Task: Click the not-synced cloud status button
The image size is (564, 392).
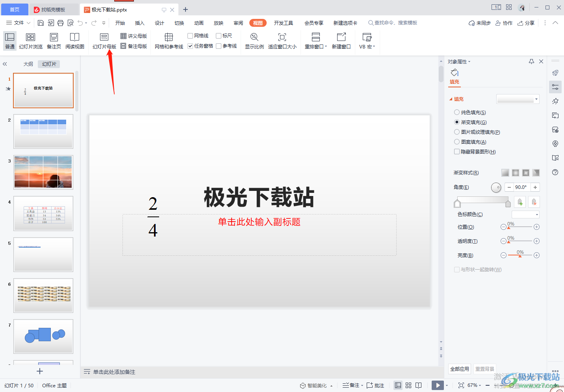Action: 480,23
